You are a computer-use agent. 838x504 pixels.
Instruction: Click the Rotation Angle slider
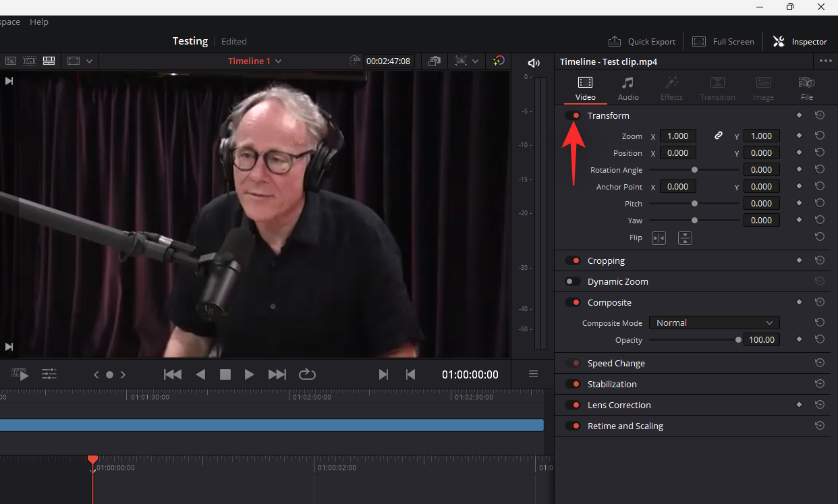tap(694, 169)
